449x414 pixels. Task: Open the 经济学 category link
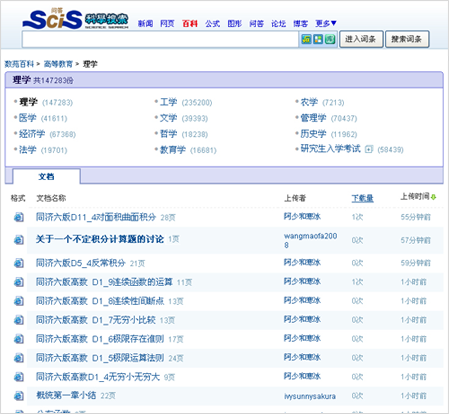(x=32, y=134)
